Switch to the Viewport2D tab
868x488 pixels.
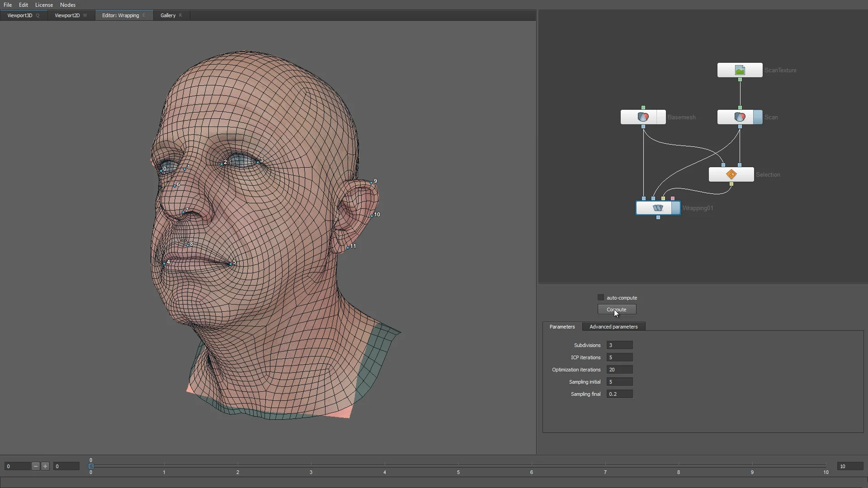tap(67, 15)
